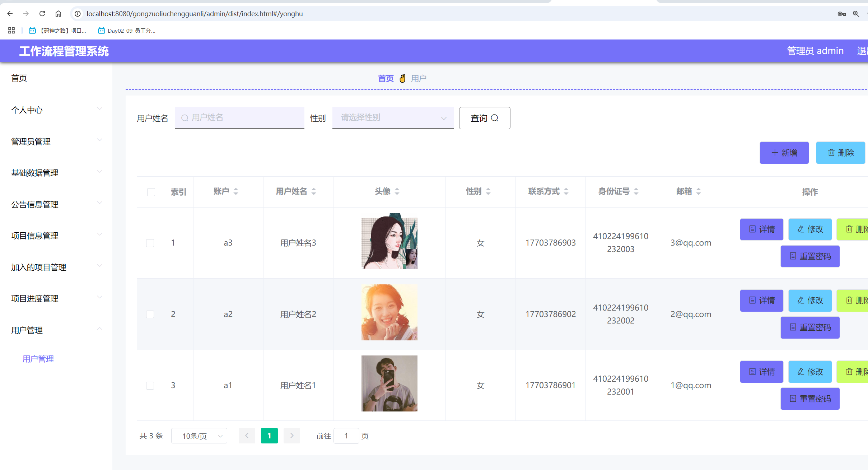Click the pencil icon on row 1's 修改 button

point(801,229)
